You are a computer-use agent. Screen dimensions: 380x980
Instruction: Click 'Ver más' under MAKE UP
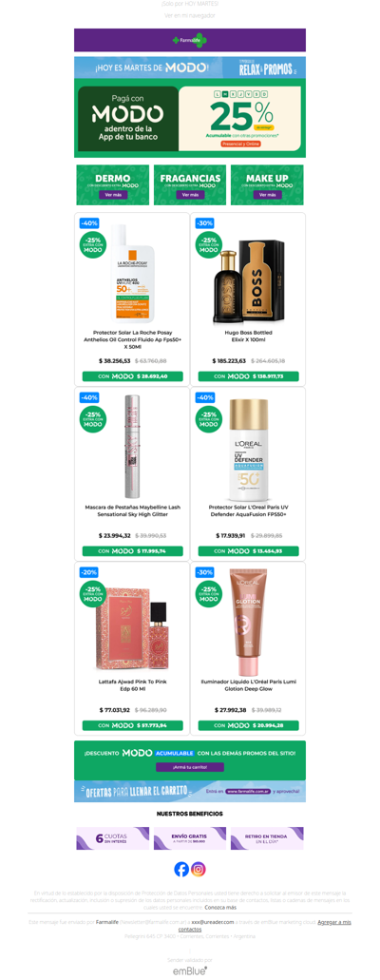point(267,195)
